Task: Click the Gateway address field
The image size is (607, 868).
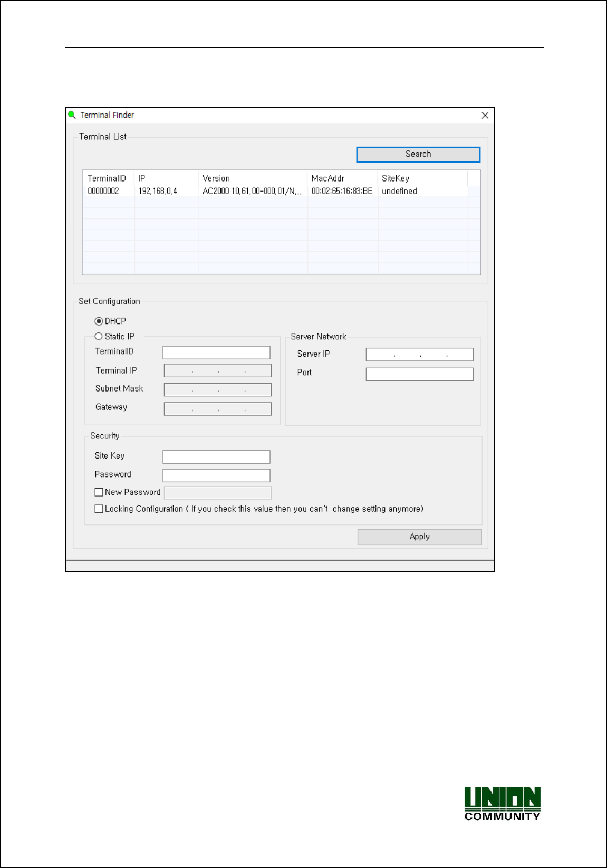Action: point(217,409)
